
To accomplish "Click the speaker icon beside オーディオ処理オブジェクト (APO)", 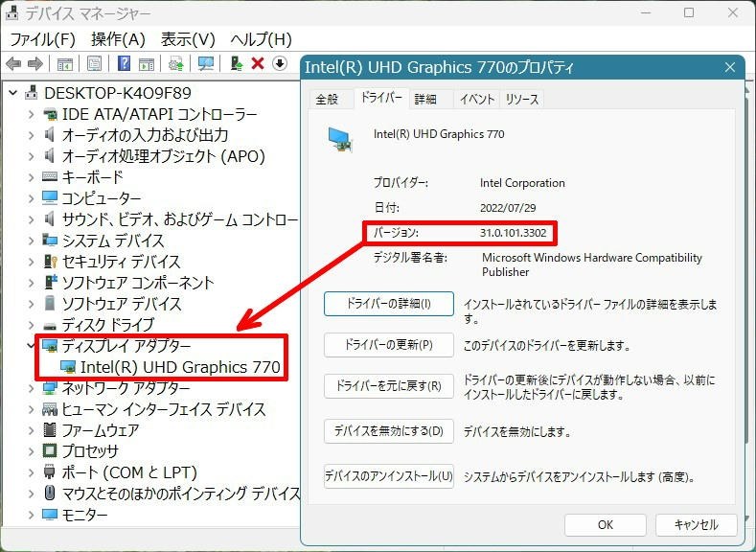I will coord(50,156).
